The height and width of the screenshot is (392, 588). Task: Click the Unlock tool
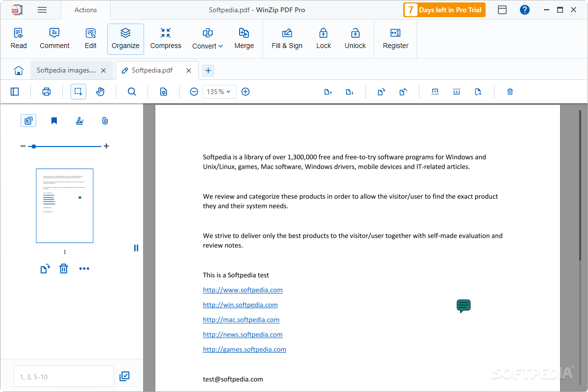pos(355,39)
